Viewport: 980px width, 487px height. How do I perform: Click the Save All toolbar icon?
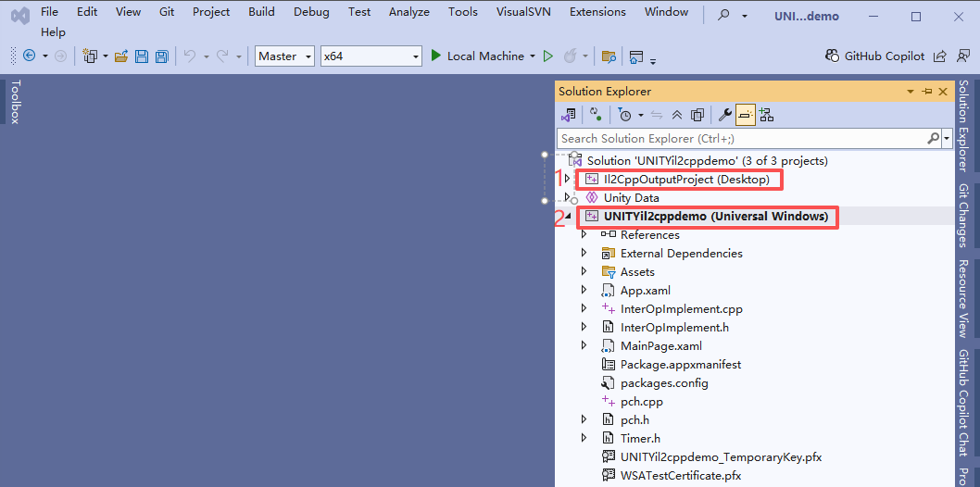point(161,56)
